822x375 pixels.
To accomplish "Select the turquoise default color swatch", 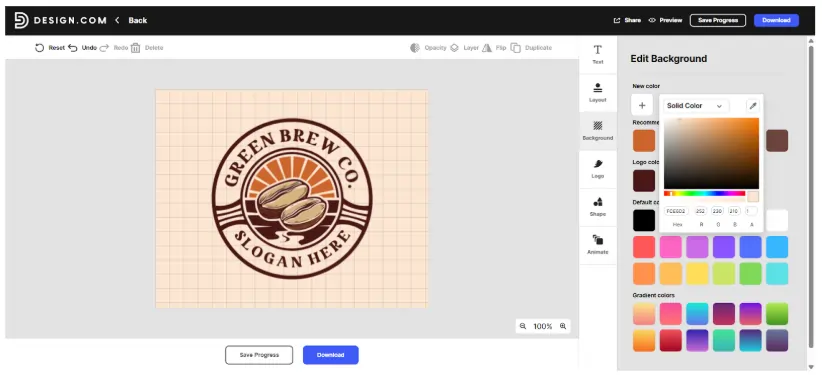I will tap(777, 274).
